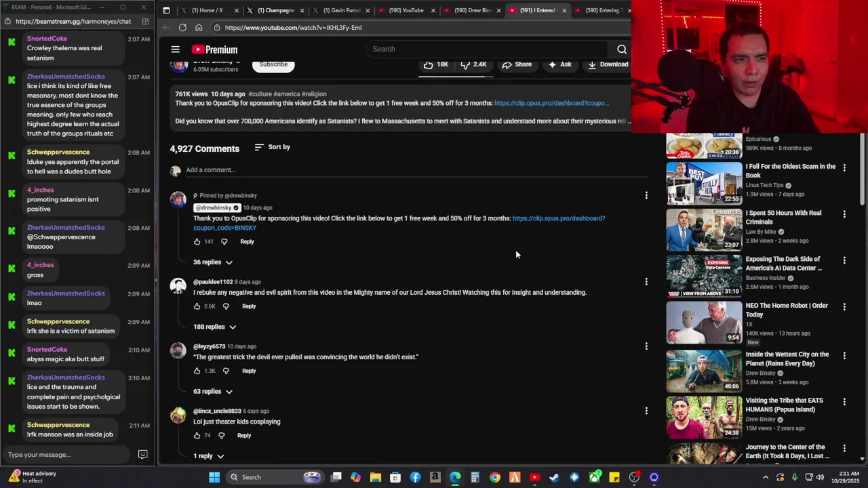The image size is (868, 488).
Task: Click the magnifier search button on YouTube
Action: (621, 49)
